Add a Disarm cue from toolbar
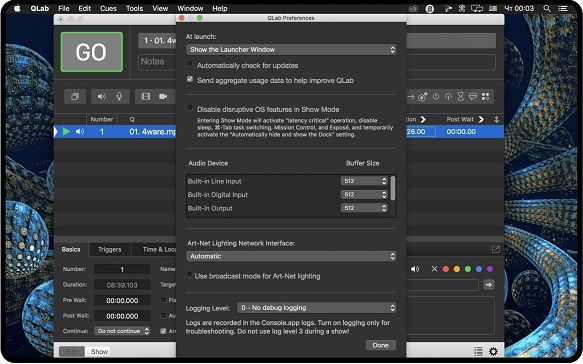583x364 pixels. [448, 97]
